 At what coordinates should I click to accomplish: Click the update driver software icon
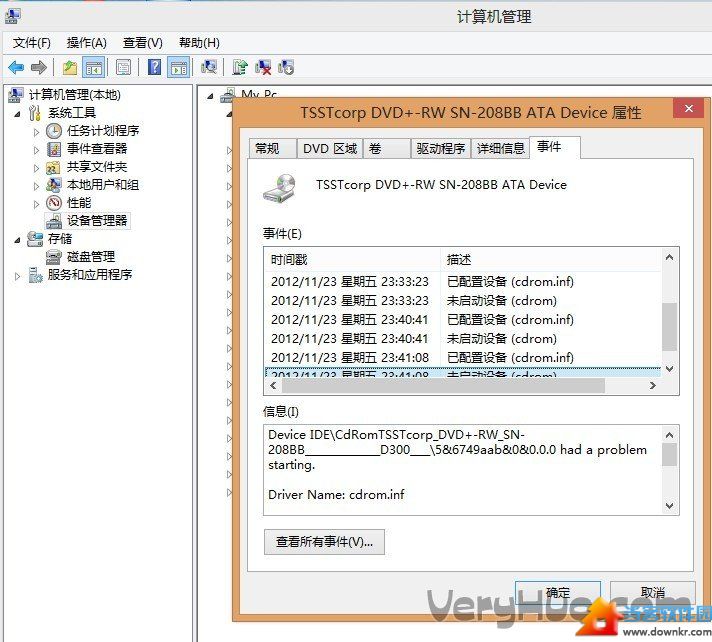240,68
